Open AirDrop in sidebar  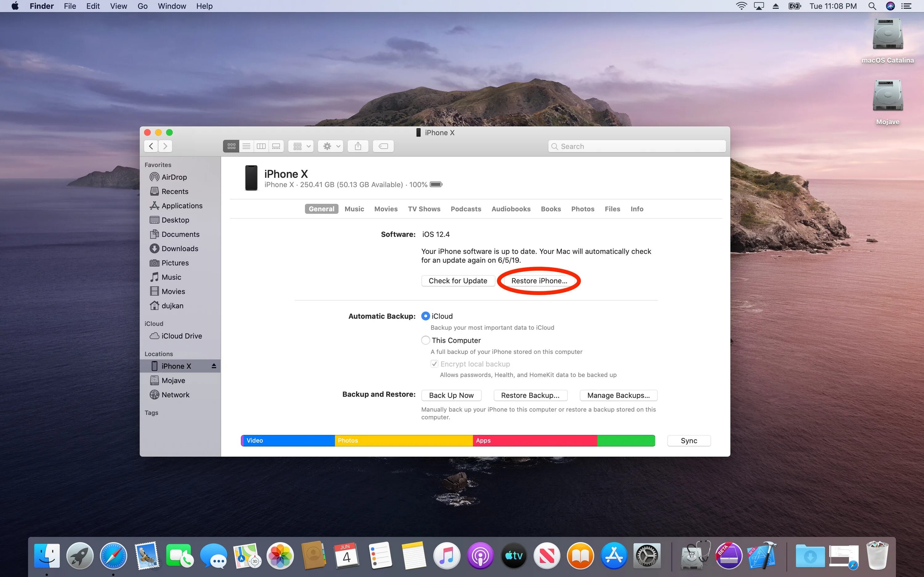point(174,177)
